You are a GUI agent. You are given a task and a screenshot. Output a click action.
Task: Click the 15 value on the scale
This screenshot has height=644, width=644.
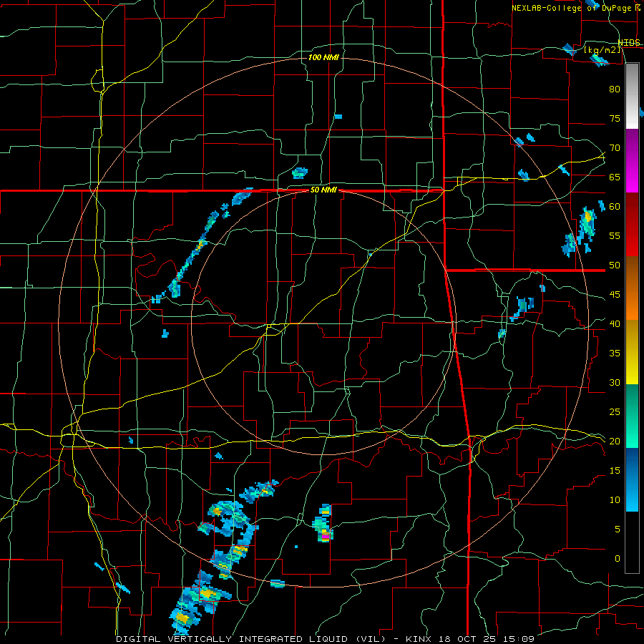coord(615,471)
